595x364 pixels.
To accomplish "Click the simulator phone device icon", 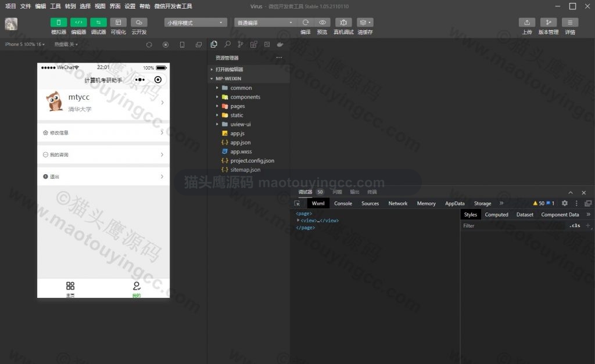I will coord(182,45).
